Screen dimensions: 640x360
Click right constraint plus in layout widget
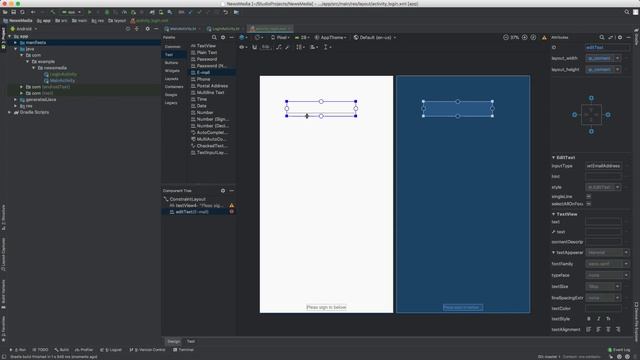click(608, 115)
